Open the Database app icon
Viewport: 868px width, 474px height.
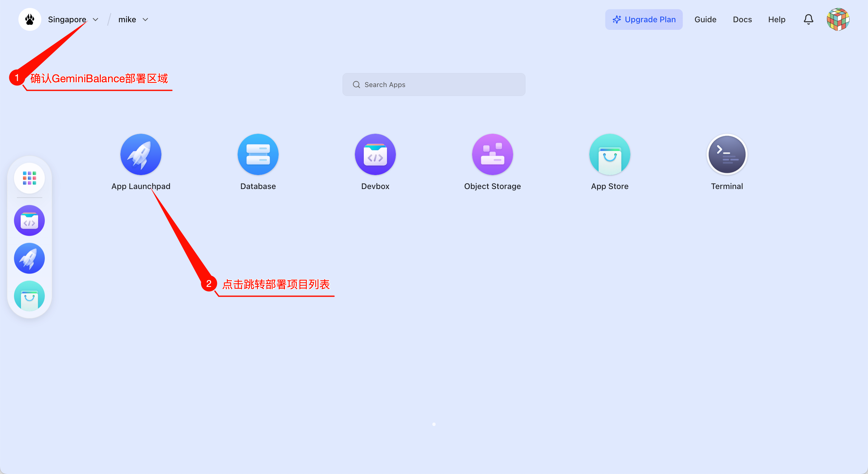tap(258, 154)
